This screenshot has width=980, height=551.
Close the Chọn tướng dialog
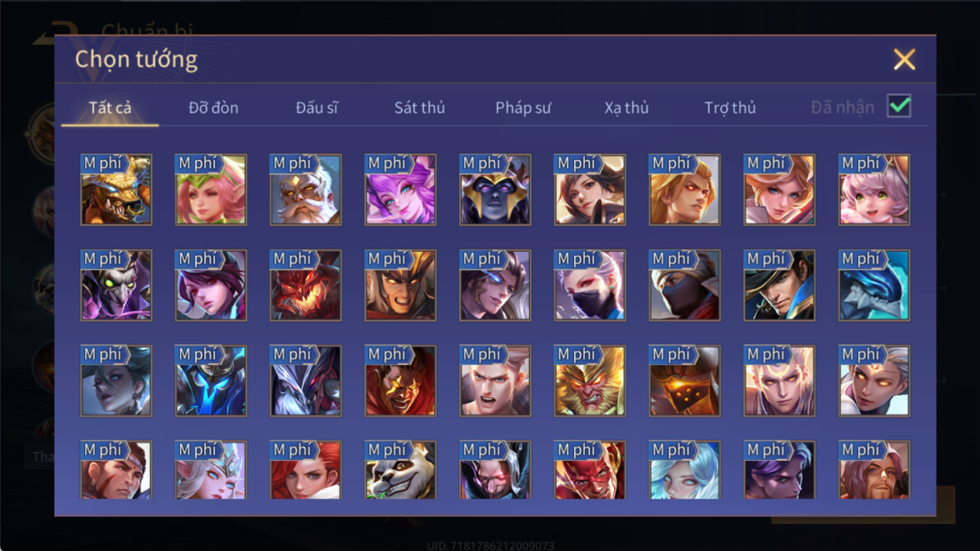(x=905, y=59)
